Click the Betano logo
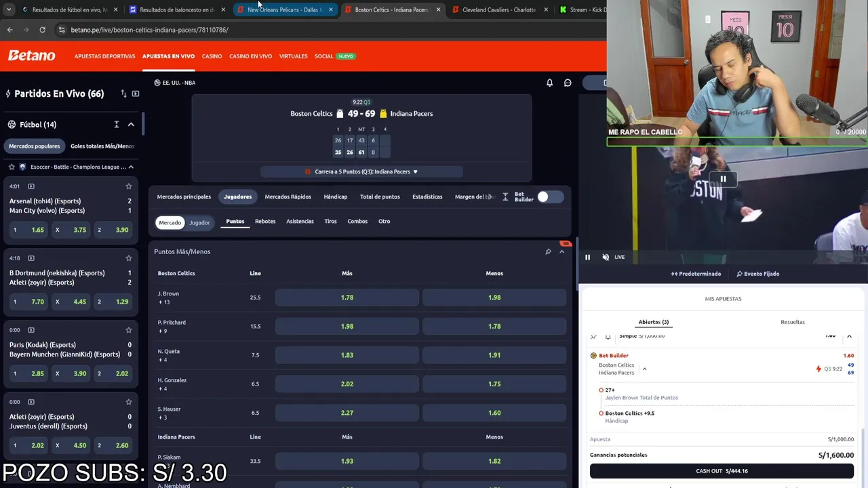This screenshot has height=488, width=868. pyautogui.click(x=31, y=56)
